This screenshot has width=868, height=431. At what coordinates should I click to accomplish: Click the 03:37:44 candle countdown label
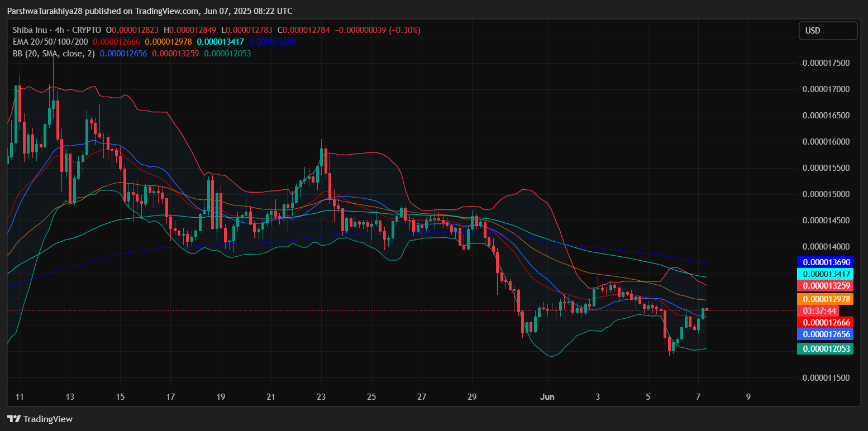point(819,311)
